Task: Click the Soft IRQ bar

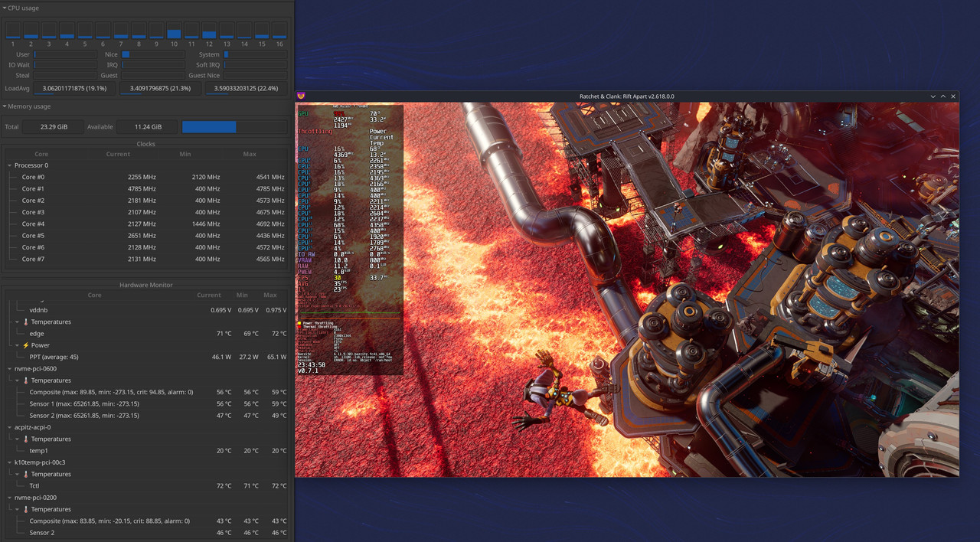Action: click(256, 65)
